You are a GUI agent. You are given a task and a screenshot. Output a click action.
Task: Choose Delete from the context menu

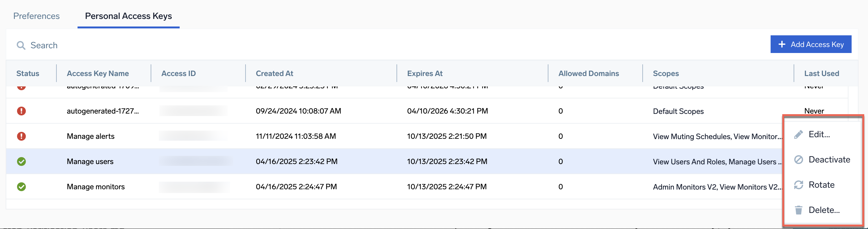(824, 210)
